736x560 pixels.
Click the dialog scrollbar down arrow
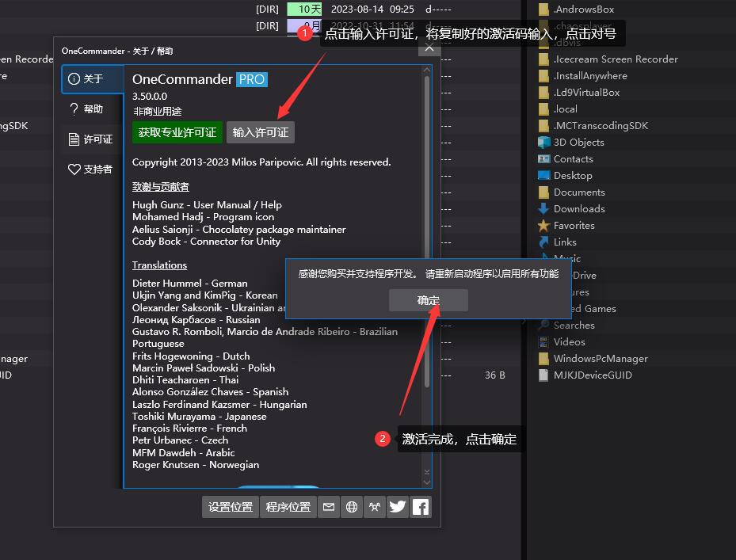click(426, 481)
